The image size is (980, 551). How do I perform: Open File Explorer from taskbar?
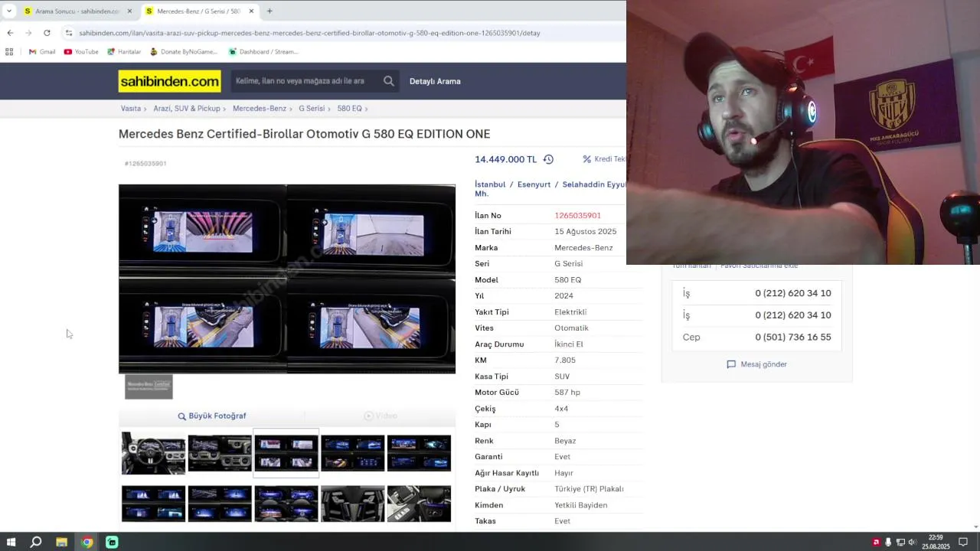pyautogui.click(x=61, y=542)
